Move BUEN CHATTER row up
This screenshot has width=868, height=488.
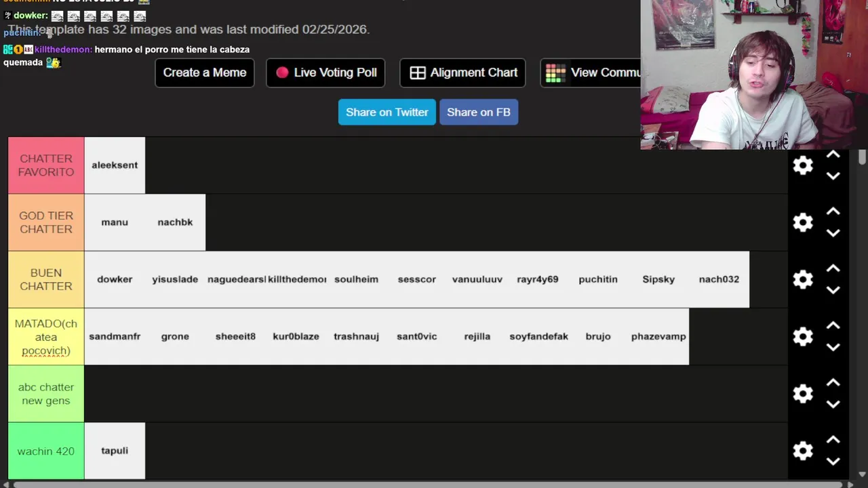pyautogui.click(x=833, y=268)
